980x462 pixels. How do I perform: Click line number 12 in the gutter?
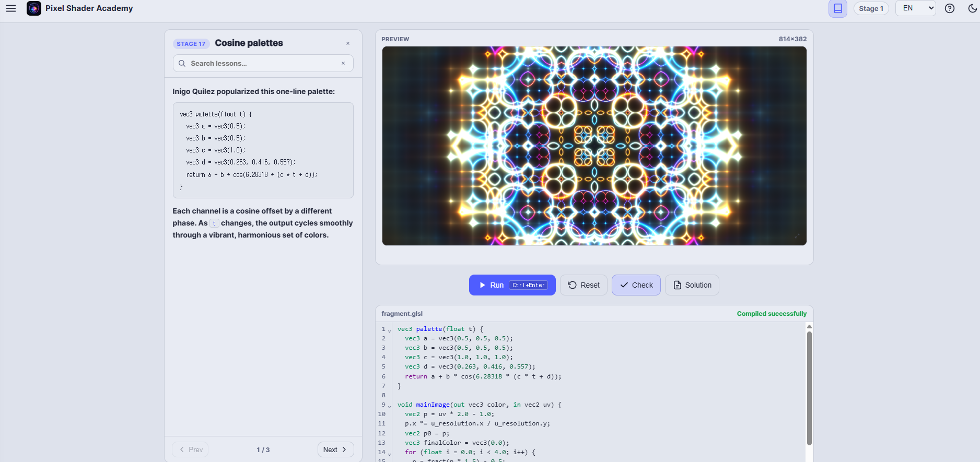381,433
